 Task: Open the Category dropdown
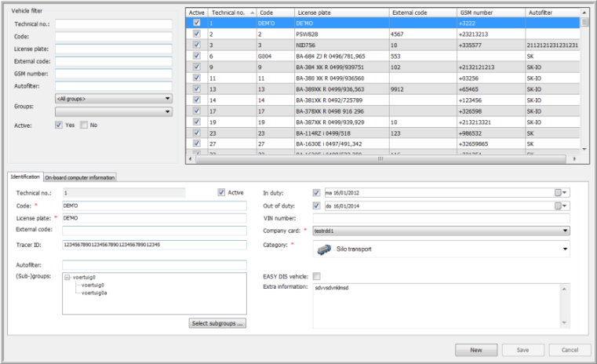pyautogui.click(x=565, y=249)
